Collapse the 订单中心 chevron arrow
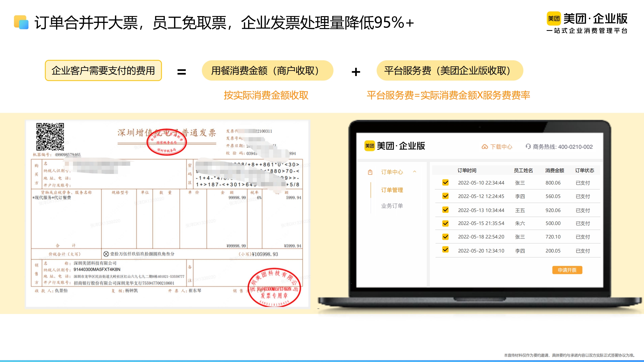 click(x=415, y=172)
